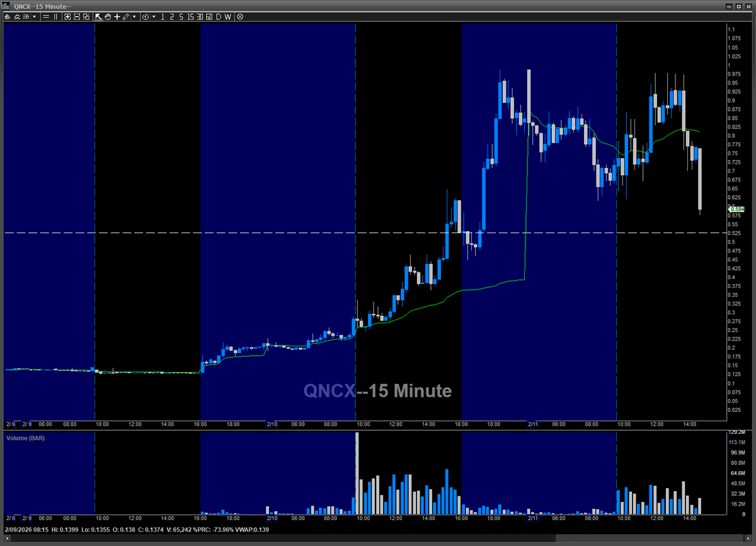Screen dimensions: 756x546
Task: Open the drawing tools dropdown arrow
Action: click(134, 17)
